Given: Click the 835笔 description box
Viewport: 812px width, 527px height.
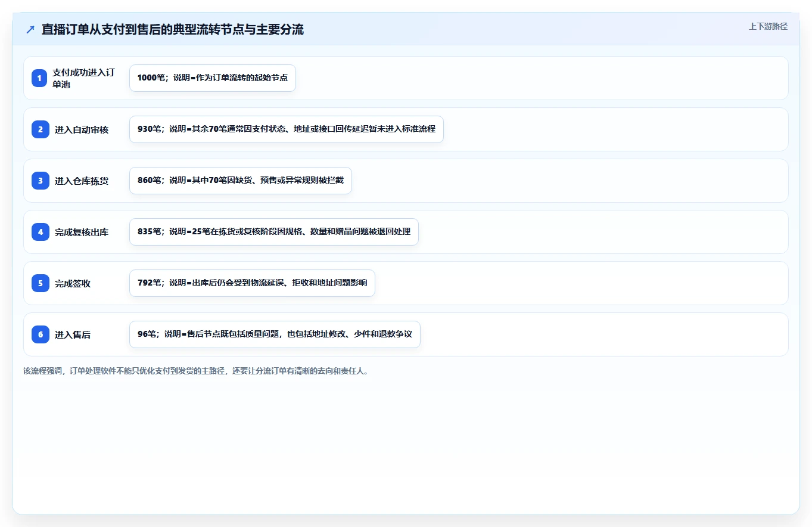Looking at the screenshot, I should 274,232.
